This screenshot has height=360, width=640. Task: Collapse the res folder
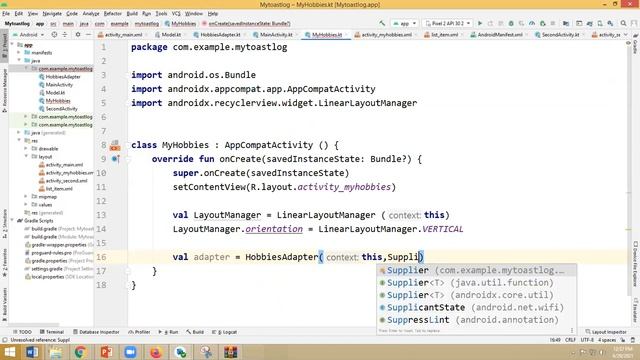point(19,140)
